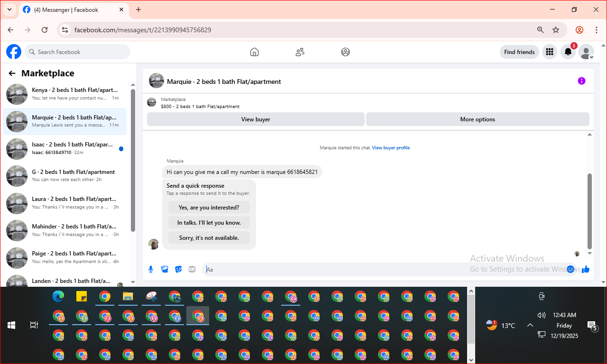Image resolution: width=607 pixels, height=364 pixels.
Task: Open Chrome three-dot menu
Action: (597, 30)
